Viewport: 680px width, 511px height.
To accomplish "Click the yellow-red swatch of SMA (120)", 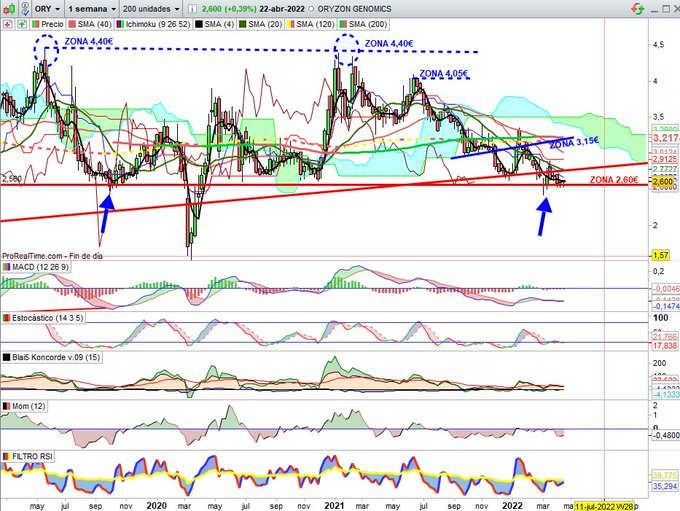I will pyautogui.click(x=291, y=24).
